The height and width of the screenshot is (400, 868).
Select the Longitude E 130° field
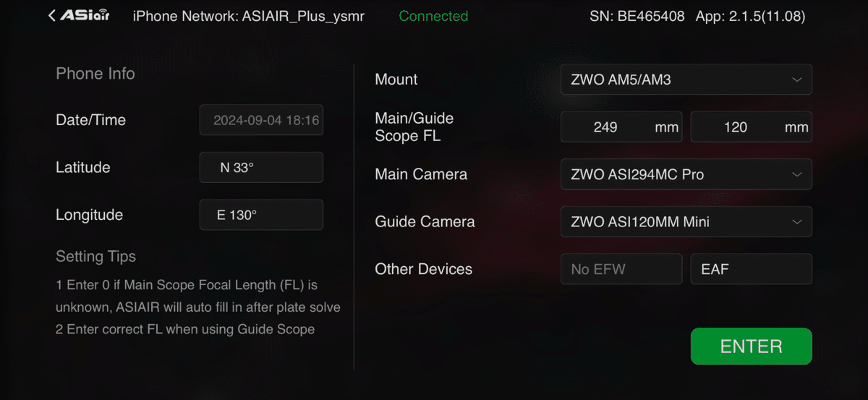tap(261, 215)
